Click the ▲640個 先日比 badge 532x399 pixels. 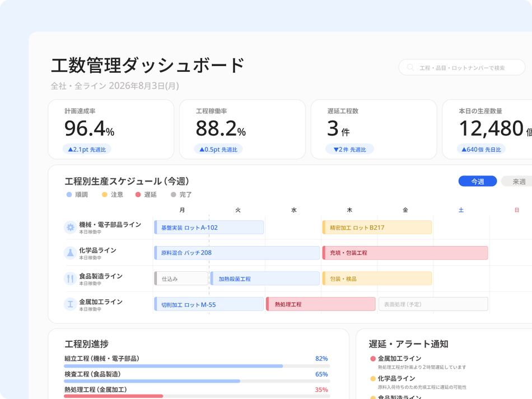(481, 150)
